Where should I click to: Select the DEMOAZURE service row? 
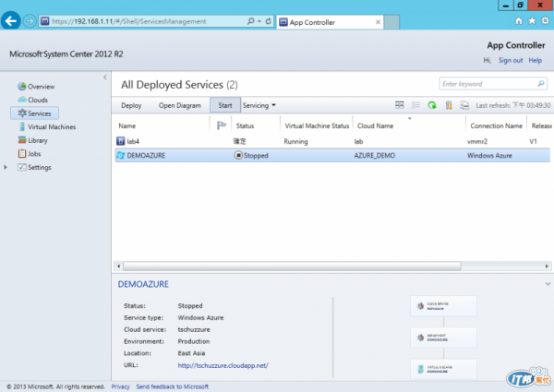332,155
